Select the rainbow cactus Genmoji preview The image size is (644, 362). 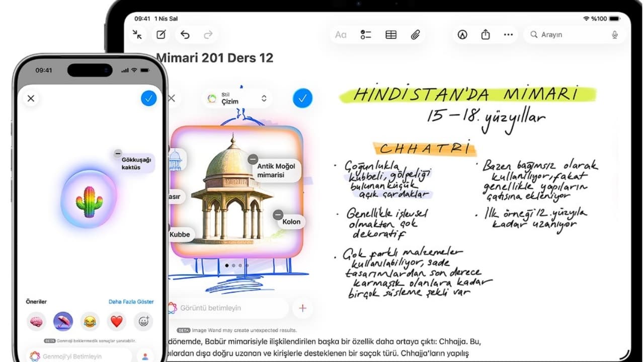pyautogui.click(x=89, y=199)
